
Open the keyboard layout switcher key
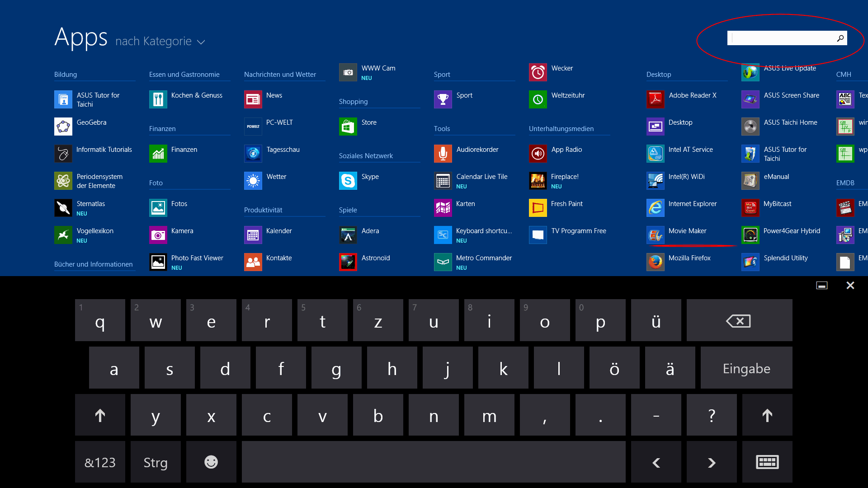(767, 462)
